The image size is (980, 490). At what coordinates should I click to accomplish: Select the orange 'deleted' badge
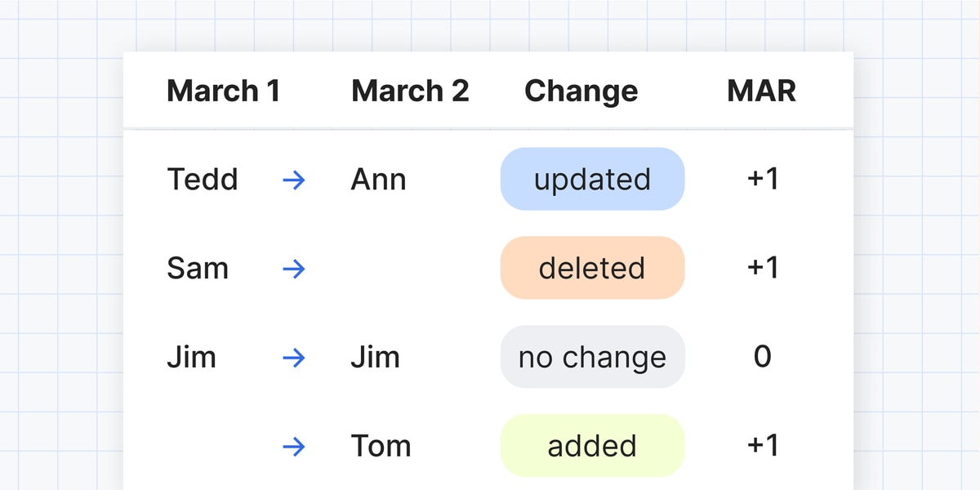pyautogui.click(x=592, y=268)
